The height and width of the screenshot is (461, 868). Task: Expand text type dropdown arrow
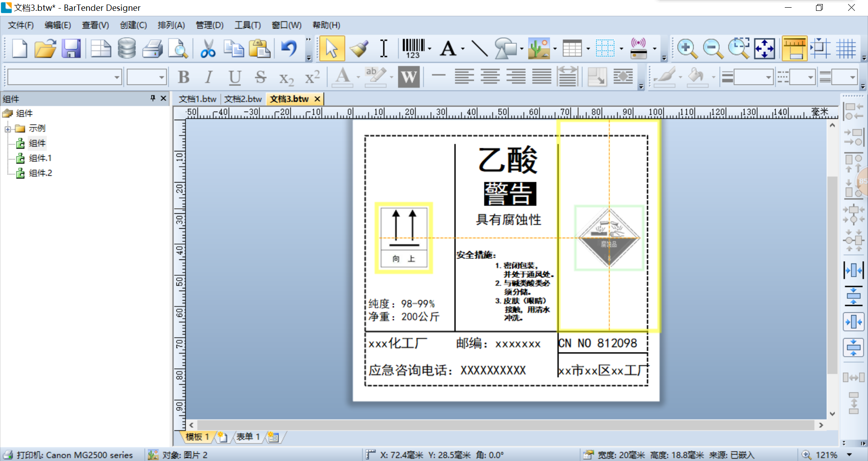[x=462, y=48]
